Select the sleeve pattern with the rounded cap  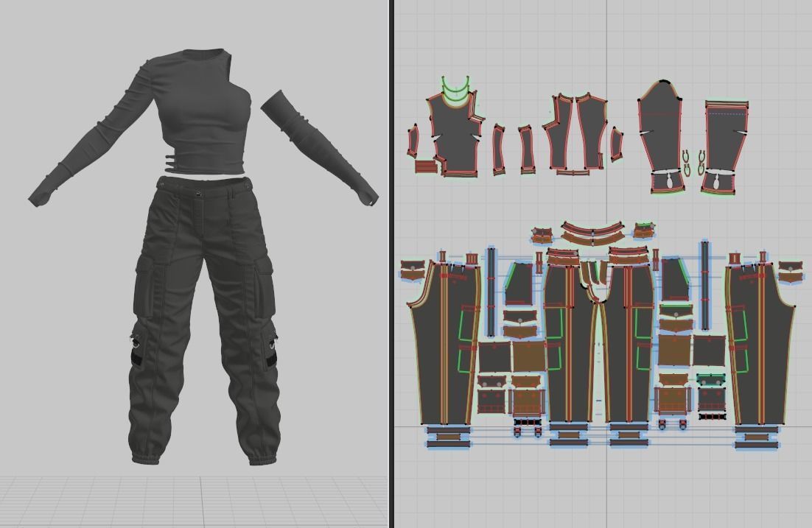[659, 126]
